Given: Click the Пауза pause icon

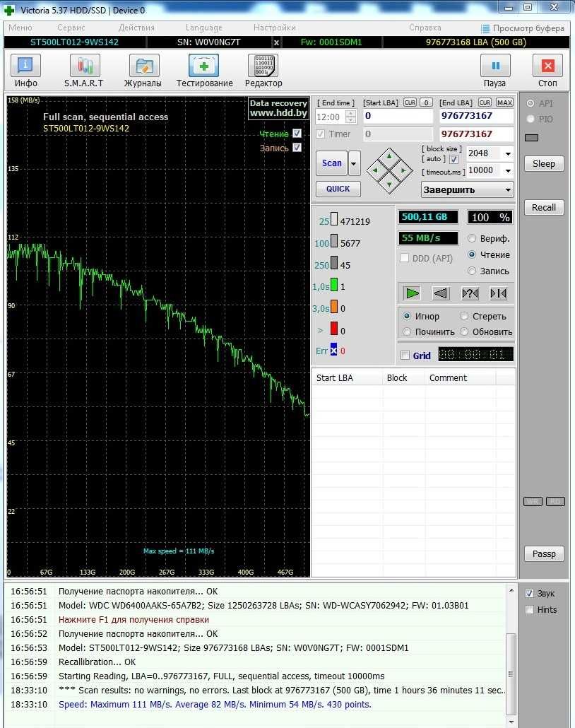Looking at the screenshot, I should tap(495, 66).
